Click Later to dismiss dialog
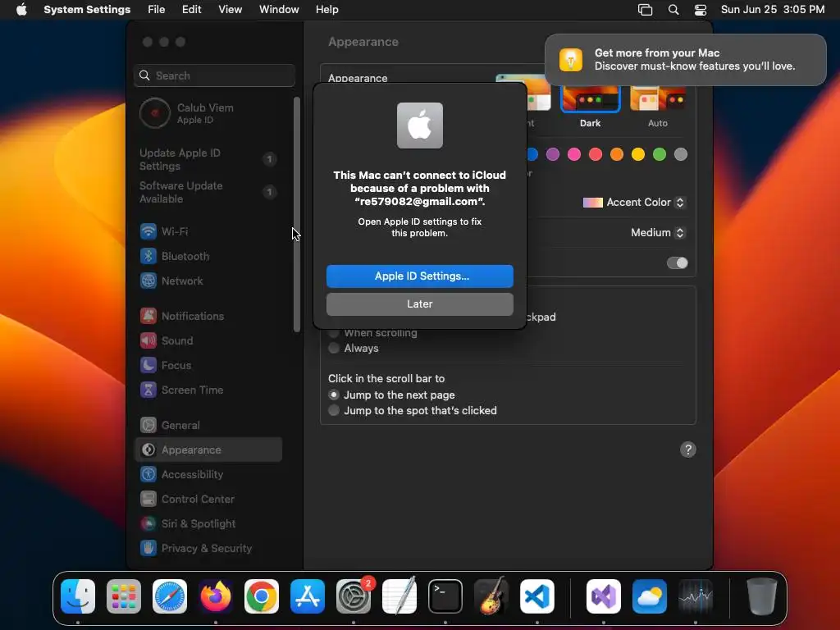 click(x=420, y=304)
